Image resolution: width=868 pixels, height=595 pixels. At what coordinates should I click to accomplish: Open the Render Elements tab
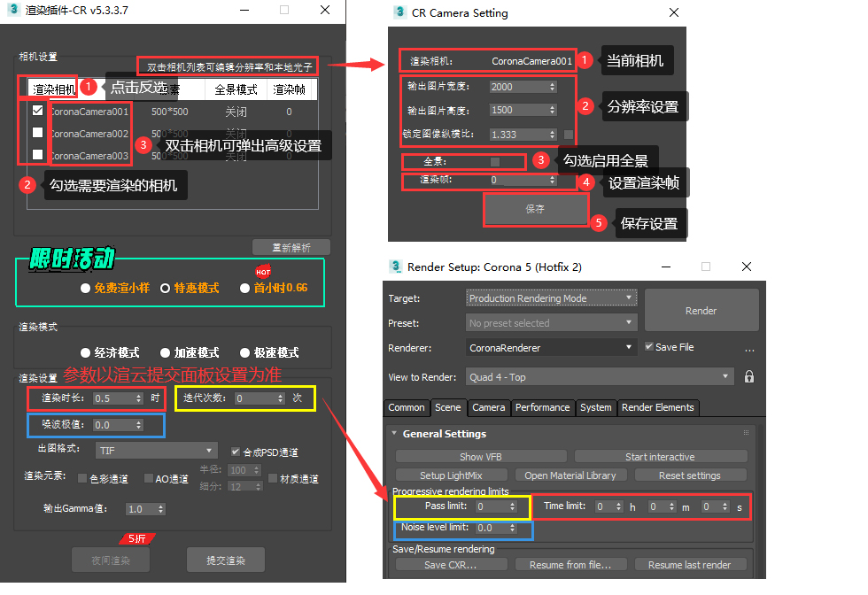[x=657, y=407]
